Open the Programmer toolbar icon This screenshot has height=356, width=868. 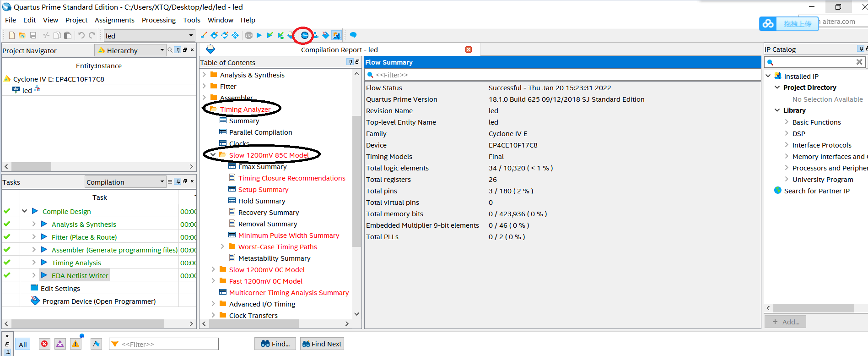click(326, 35)
